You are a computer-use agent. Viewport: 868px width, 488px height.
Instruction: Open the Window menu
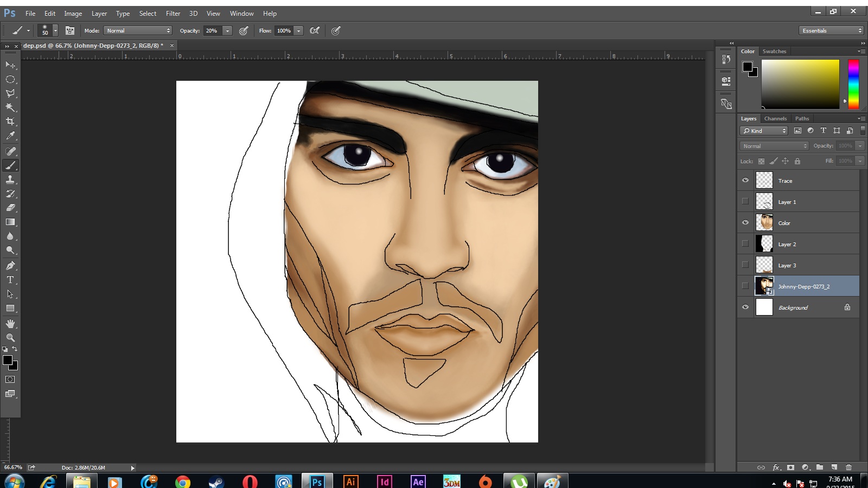(241, 14)
